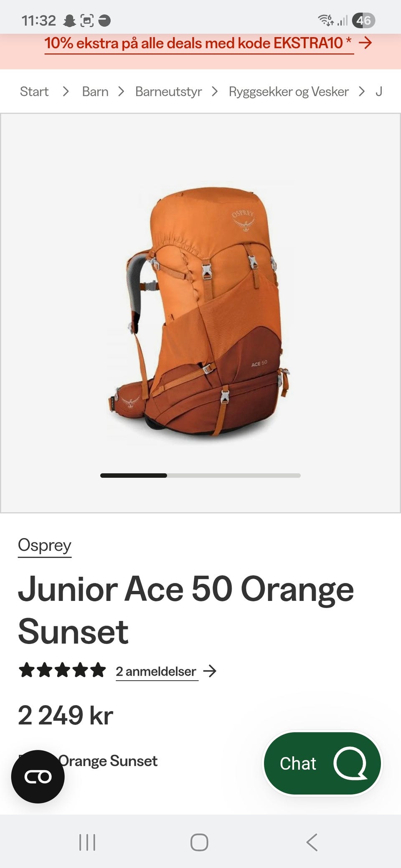The height and width of the screenshot is (868, 401).
Task: Tap the arrow next to 2 anmeldelser
Action: [x=210, y=671]
